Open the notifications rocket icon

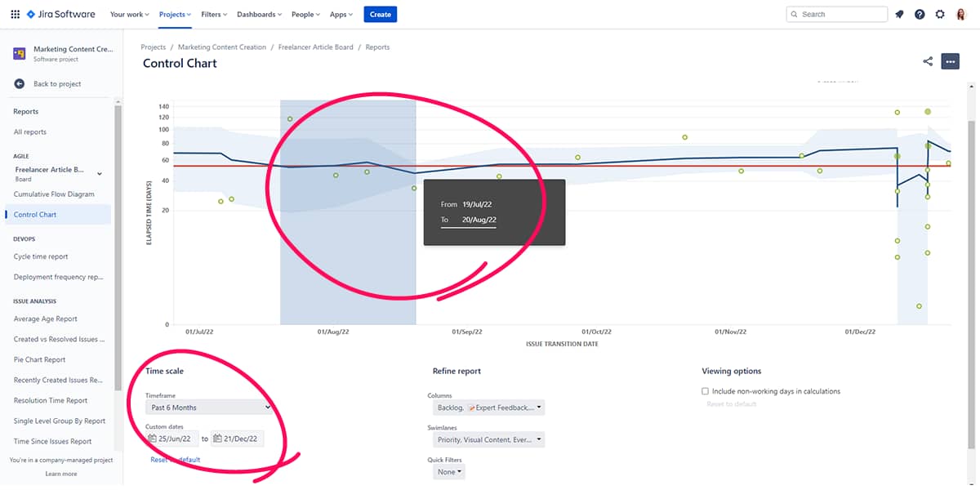tap(899, 14)
